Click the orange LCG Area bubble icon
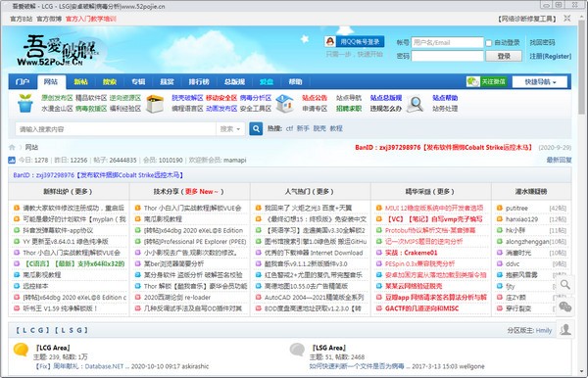Screen dimensions: 588x378 coord(21,350)
